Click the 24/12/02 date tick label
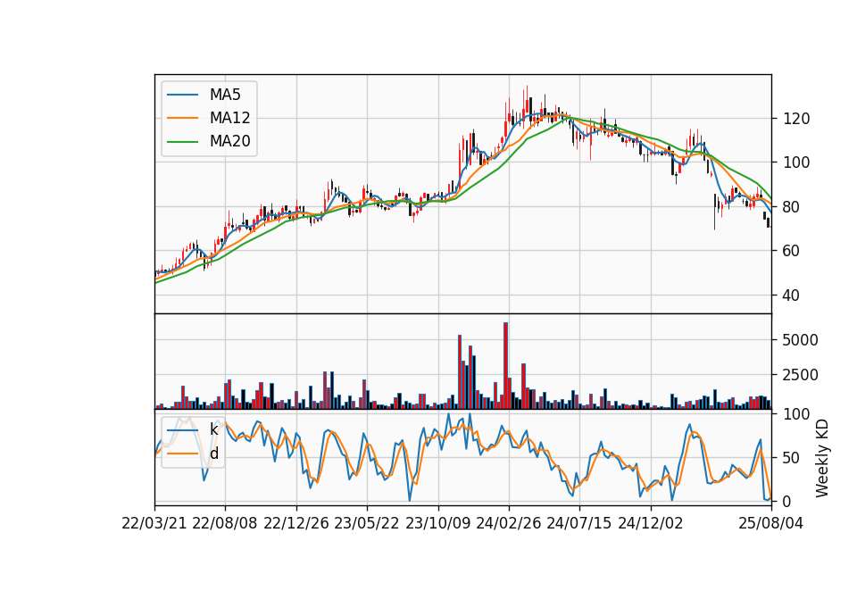Image resolution: width=857 pixels, height=616 pixels. (x=651, y=523)
